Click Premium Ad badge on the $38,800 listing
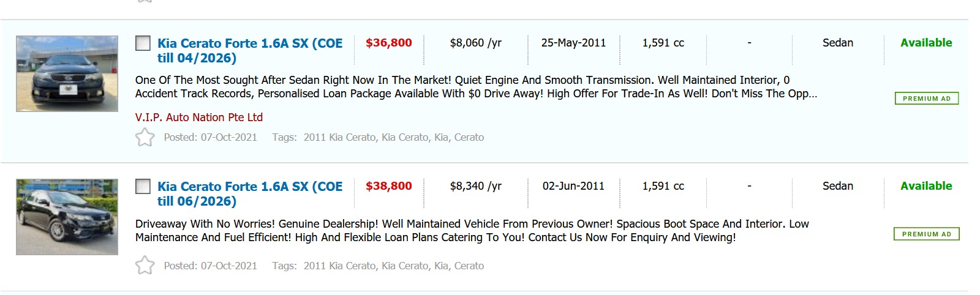Screen dimensions: 980x295 click(926, 234)
